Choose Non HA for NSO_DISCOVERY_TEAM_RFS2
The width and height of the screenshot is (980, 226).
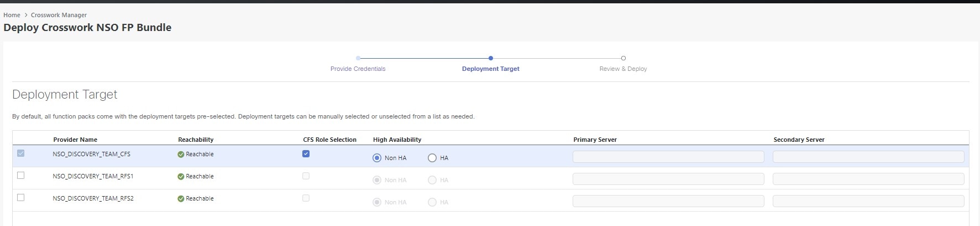(x=377, y=202)
